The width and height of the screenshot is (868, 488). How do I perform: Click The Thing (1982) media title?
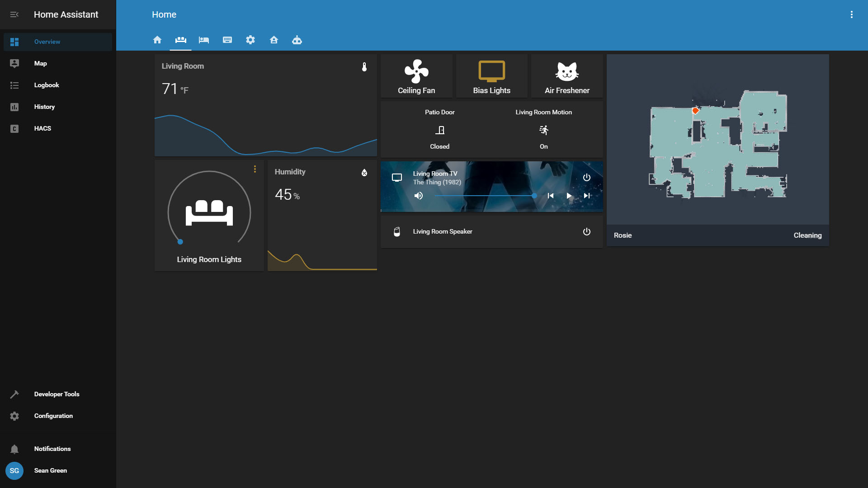point(437,182)
